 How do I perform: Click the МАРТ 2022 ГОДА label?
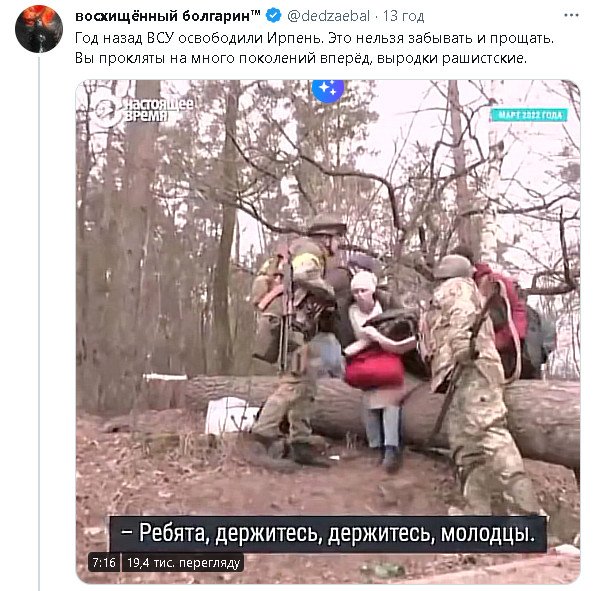pyautogui.click(x=529, y=115)
